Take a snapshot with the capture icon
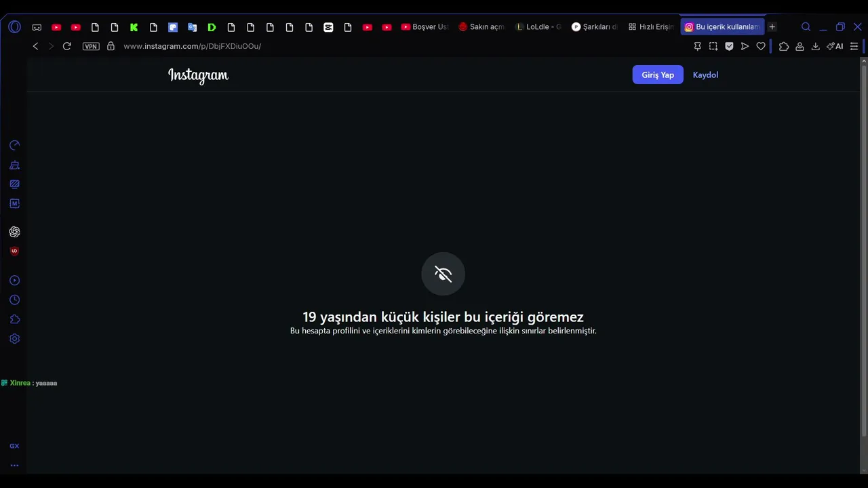The height and width of the screenshot is (488, 868). 713,46
